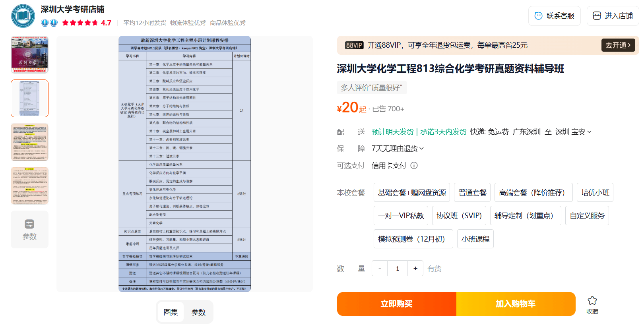Image resolution: width=644 pixels, height=331 pixels.
Task: Click the 多人评价"质量很好" review tag
Action: [371, 87]
